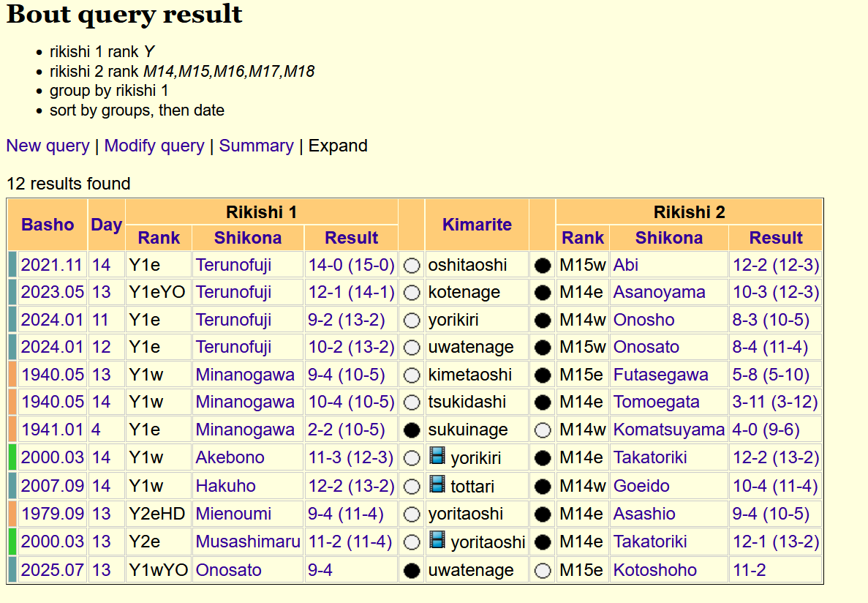
Task: Open the Asanoyama rikishi link
Action: [x=659, y=292]
